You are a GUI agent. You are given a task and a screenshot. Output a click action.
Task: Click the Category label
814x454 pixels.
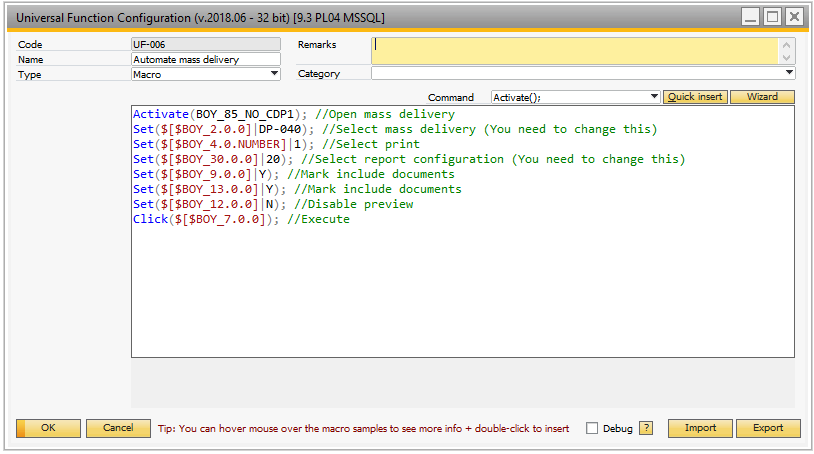(x=319, y=74)
